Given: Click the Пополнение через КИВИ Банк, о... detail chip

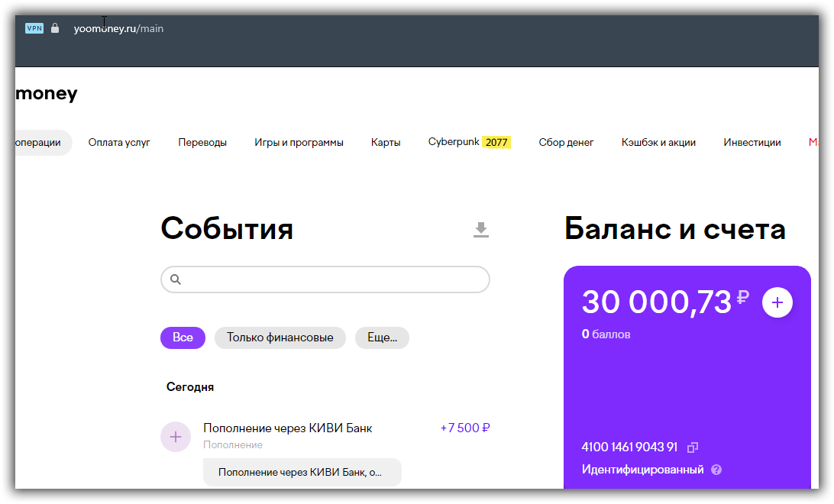Looking at the screenshot, I should (x=302, y=472).
